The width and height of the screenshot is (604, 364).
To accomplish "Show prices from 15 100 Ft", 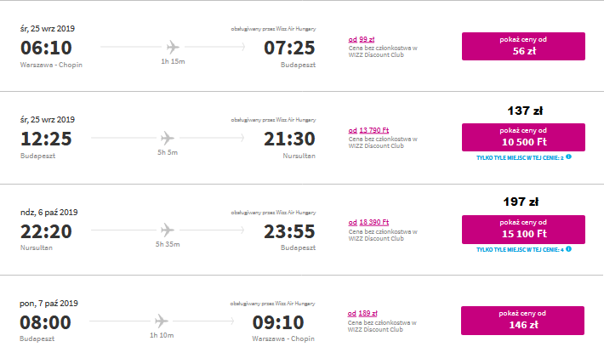I will click(523, 229).
